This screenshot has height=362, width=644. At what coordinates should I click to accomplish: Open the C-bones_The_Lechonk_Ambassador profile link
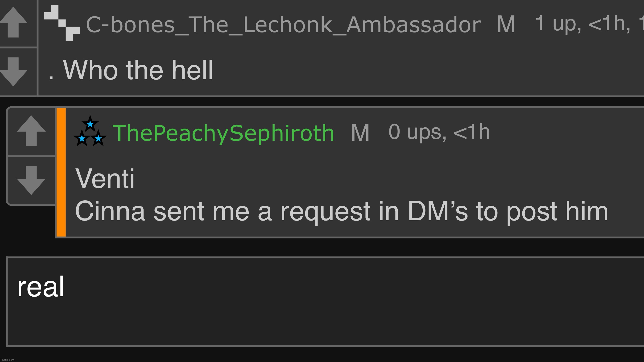(x=283, y=25)
